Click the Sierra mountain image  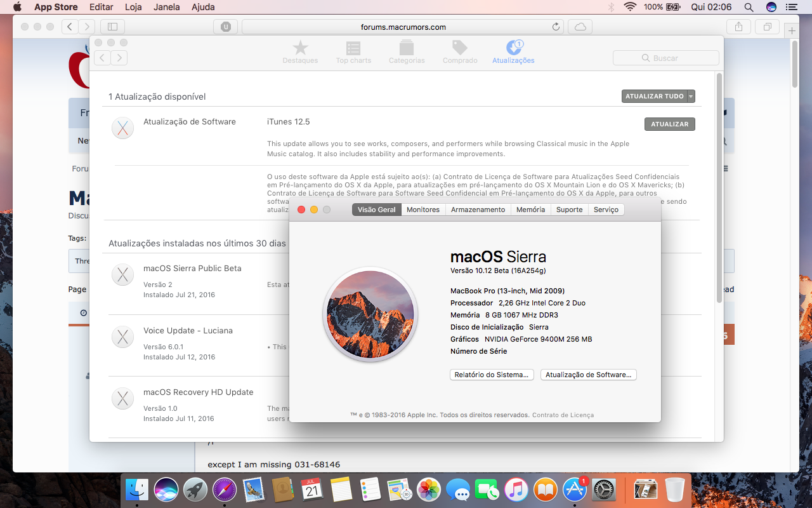tap(370, 314)
